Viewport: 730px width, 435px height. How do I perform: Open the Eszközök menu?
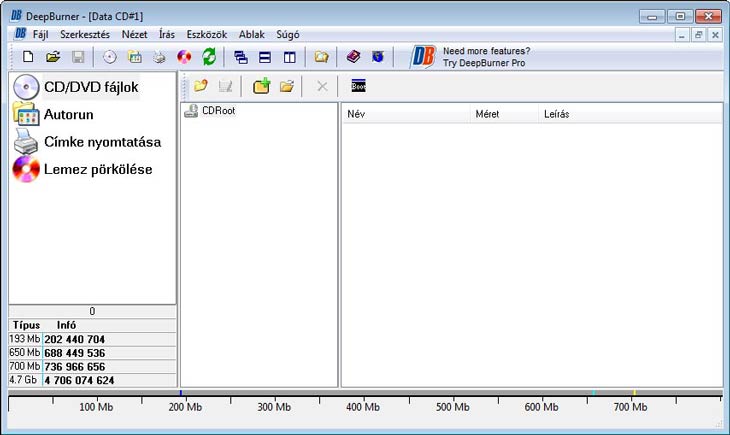pos(207,34)
